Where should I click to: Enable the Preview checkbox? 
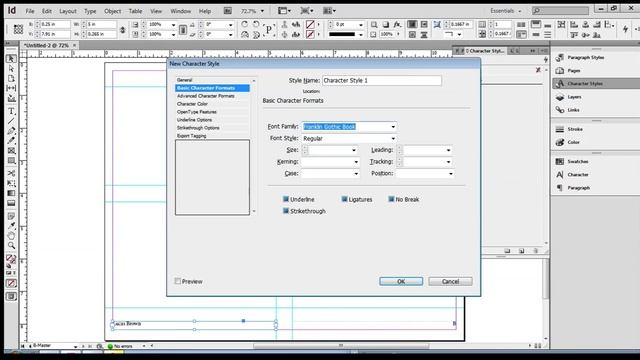click(178, 281)
